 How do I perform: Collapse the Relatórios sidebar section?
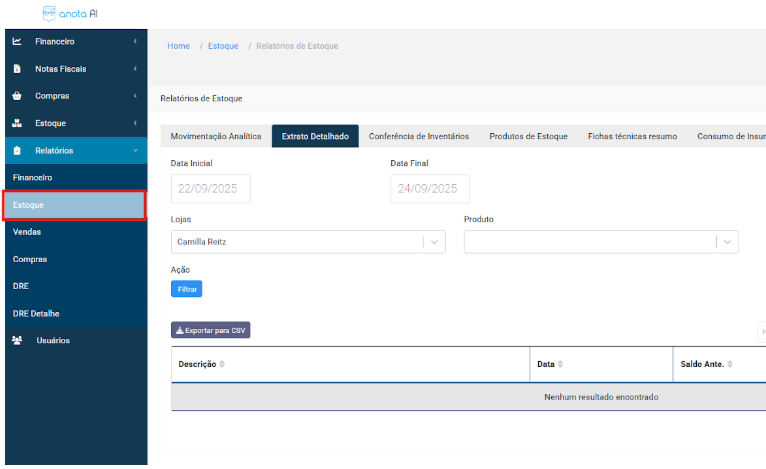135,151
